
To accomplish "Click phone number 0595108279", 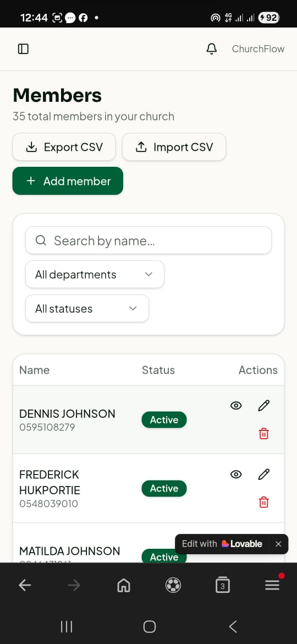I will 47,427.
